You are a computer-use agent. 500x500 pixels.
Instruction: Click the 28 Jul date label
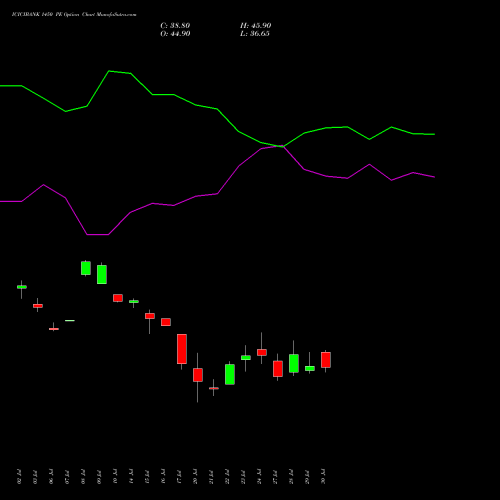(291, 477)
